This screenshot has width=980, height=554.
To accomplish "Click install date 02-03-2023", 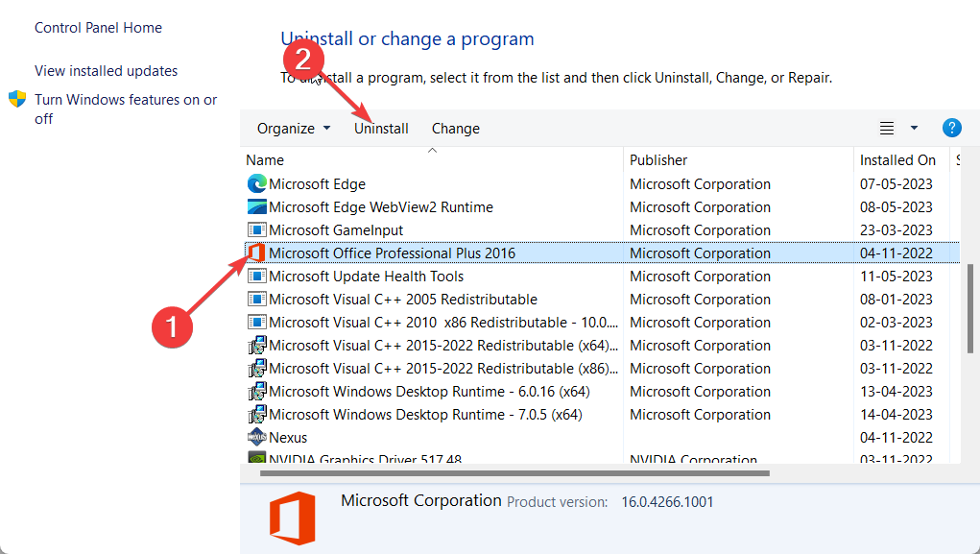I will pos(896,323).
